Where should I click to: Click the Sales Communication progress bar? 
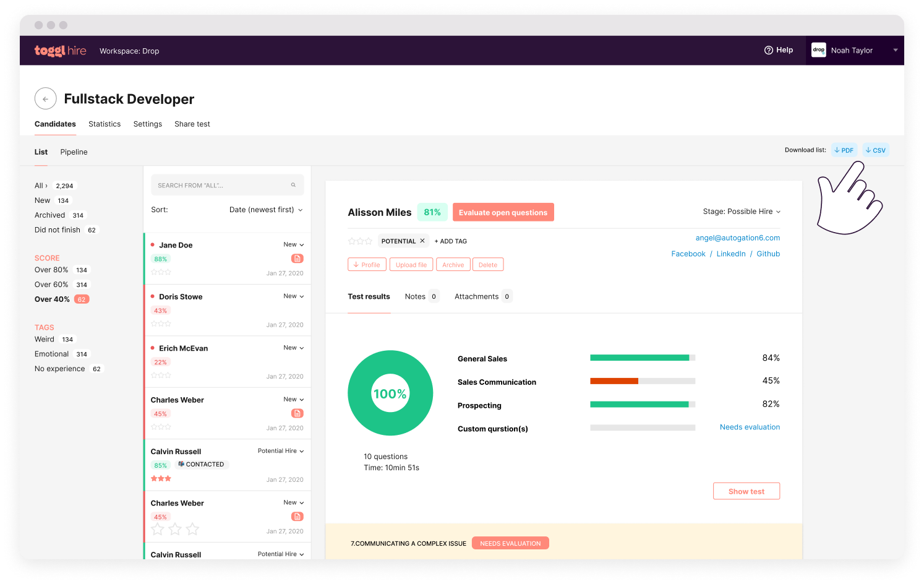coord(643,381)
